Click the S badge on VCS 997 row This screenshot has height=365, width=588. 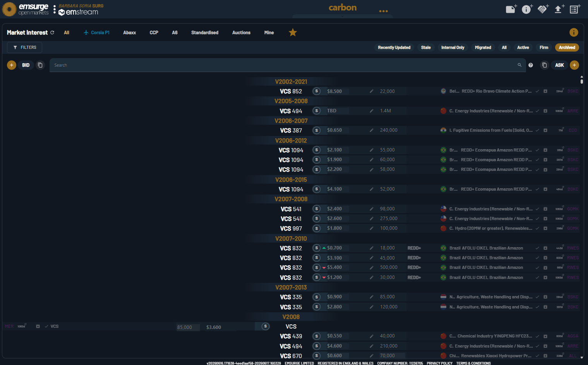tap(317, 228)
